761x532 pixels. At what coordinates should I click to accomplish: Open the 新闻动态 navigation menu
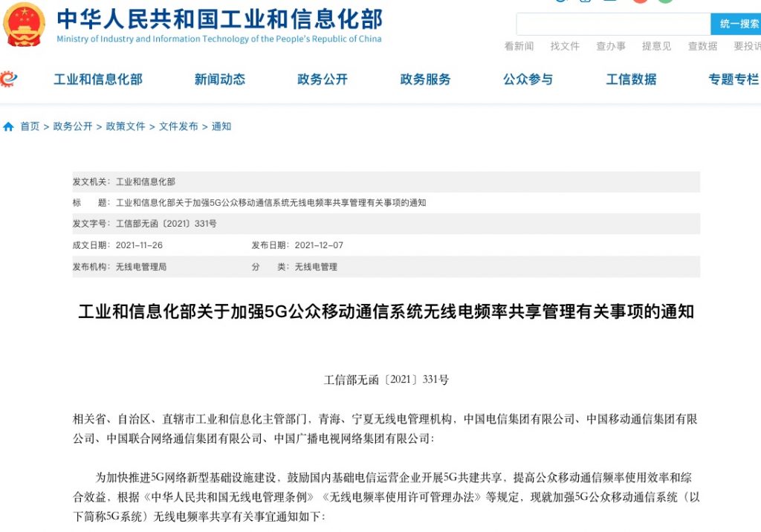tap(220, 79)
